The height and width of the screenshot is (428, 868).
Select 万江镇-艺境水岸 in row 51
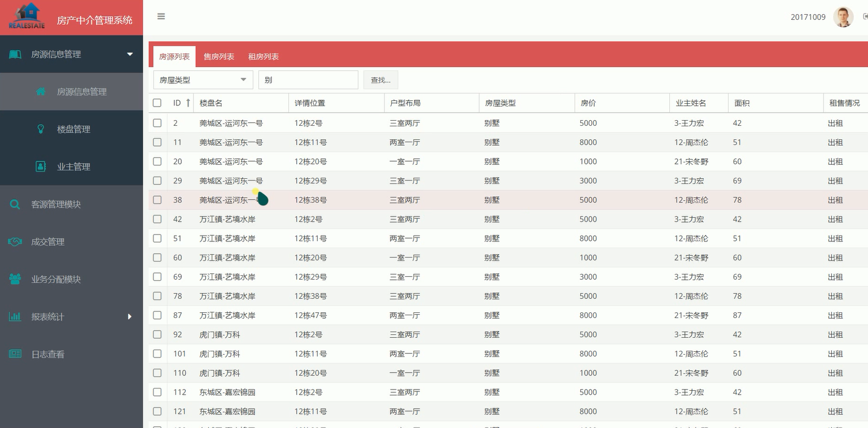click(227, 239)
